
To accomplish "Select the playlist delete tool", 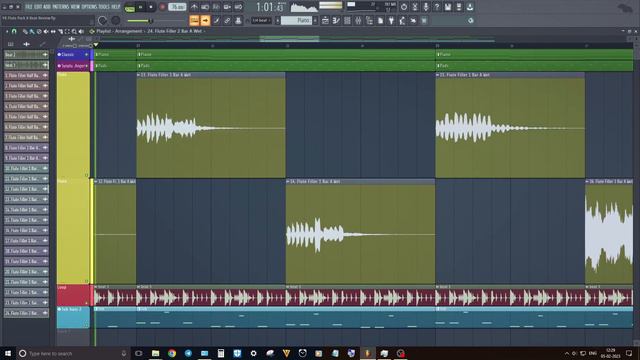I will click(39, 31).
